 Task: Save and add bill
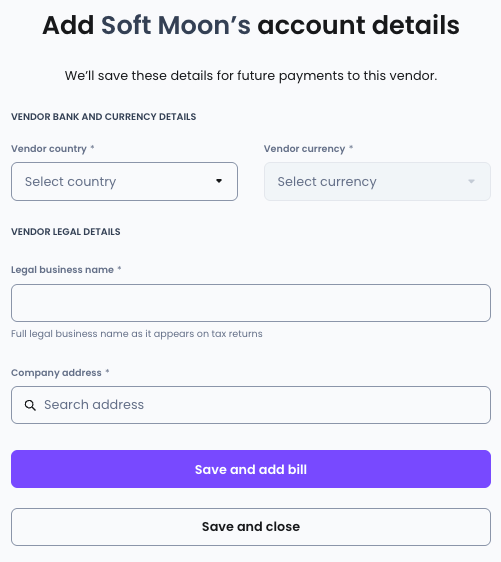click(251, 469)
